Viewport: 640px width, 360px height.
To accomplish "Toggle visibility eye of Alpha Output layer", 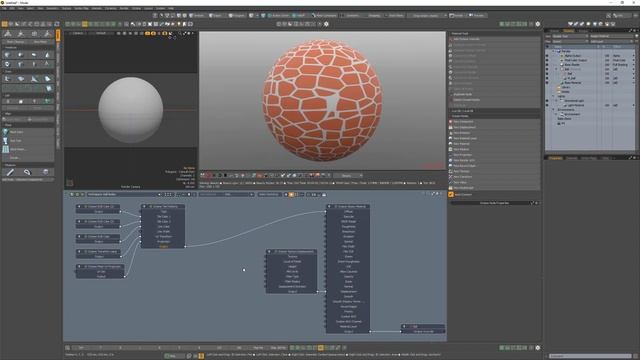I will pyautogui.click(x=547, y=56).
